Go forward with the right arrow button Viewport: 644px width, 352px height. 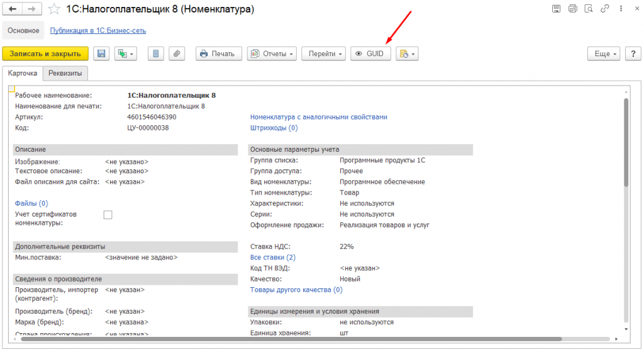pyautogui.click(x=32, y=9)
